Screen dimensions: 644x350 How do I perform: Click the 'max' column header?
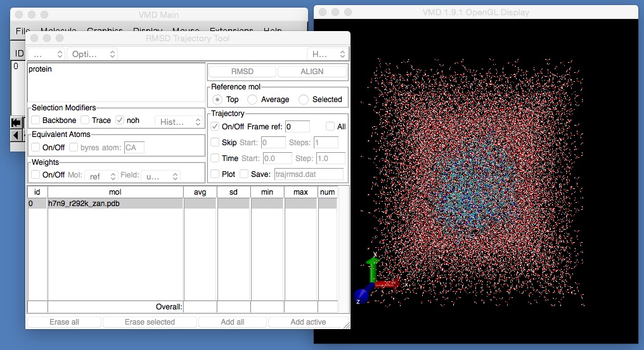[x=300, y=192]
